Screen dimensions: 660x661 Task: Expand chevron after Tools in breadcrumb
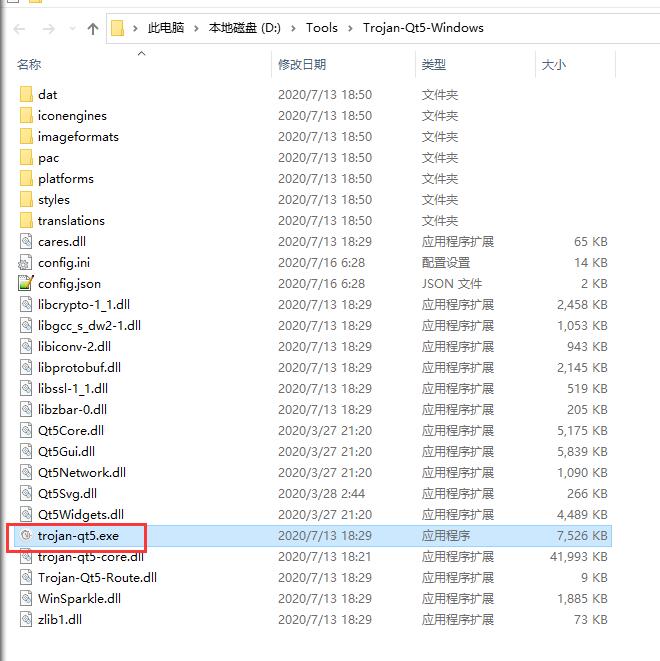tap(350, 28)
